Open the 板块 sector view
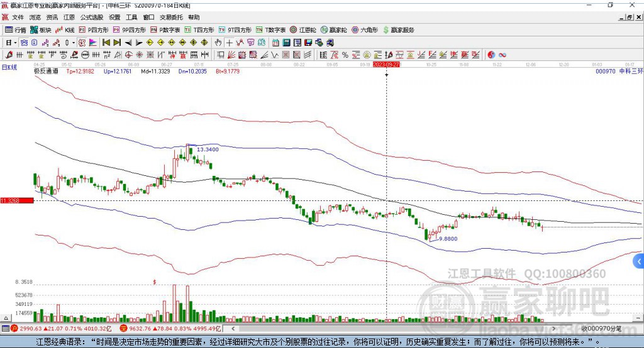This screenshot has height=348, width=644. click(41, 30)
